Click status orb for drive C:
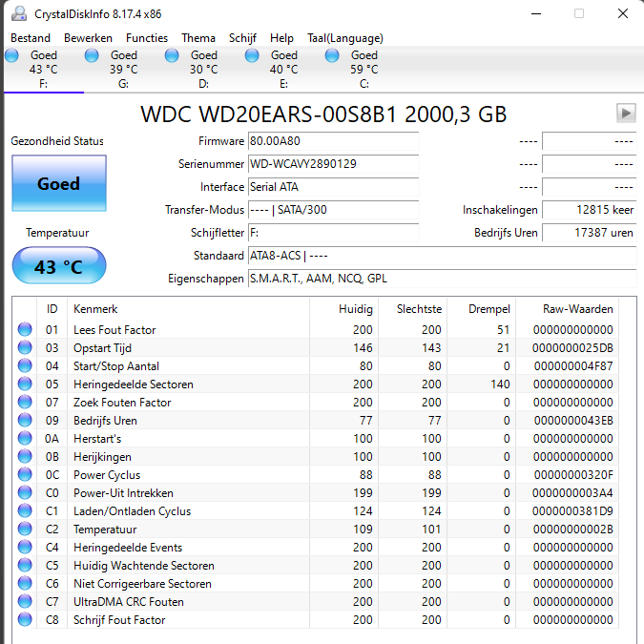Image resolution: width=644 pixels, height=644 pixels. [332, 55]
